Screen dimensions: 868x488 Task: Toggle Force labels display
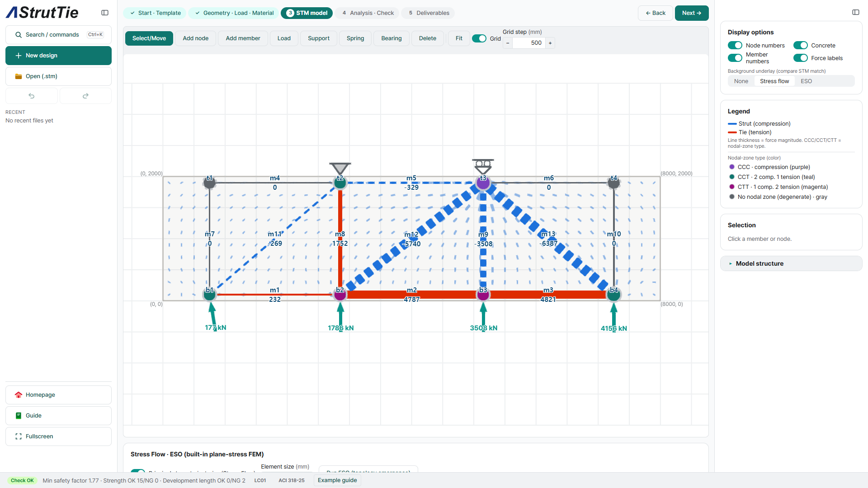click(801, 58)
